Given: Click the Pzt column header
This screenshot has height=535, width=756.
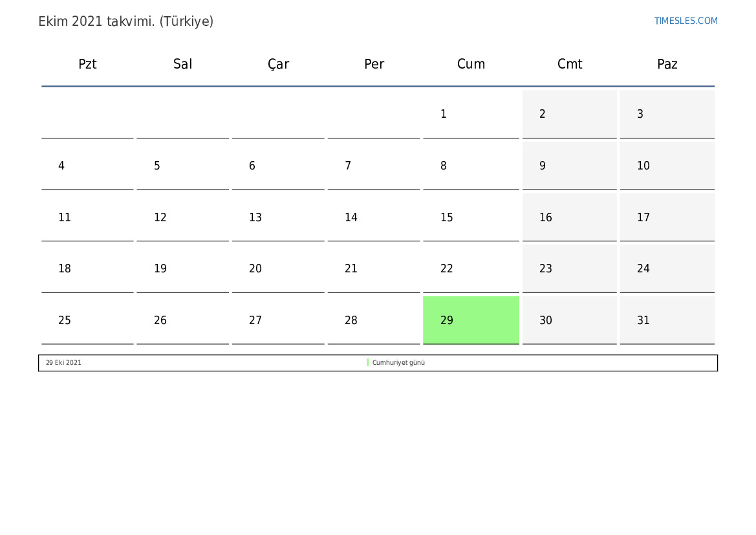Looking at the screenshot, I should 87,64.
